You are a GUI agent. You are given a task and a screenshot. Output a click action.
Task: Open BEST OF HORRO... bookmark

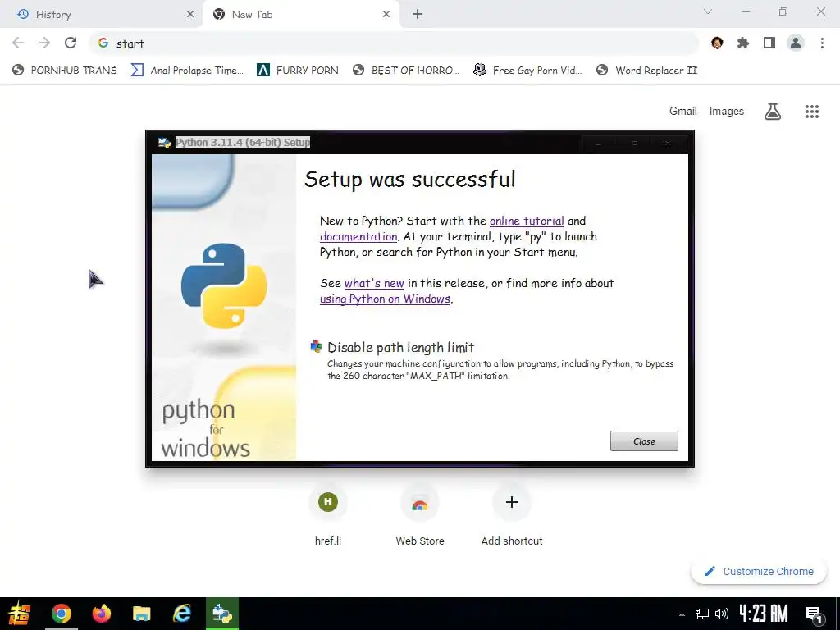coord(406,71)
